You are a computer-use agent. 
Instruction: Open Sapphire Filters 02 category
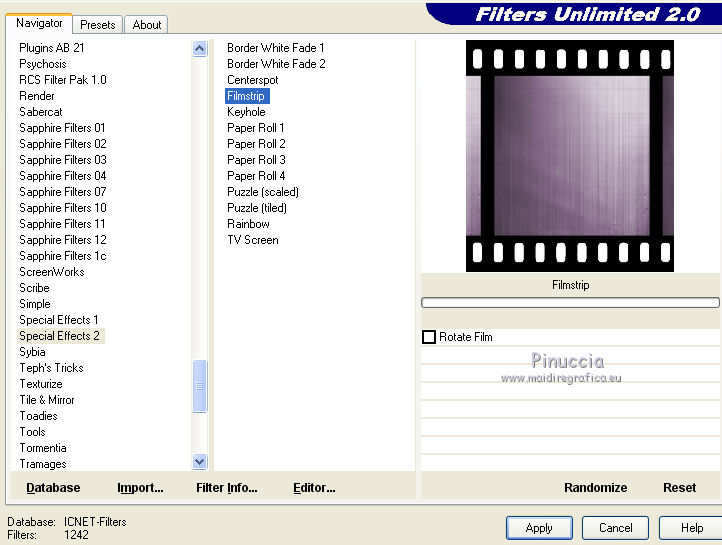(x=63, y=144)
